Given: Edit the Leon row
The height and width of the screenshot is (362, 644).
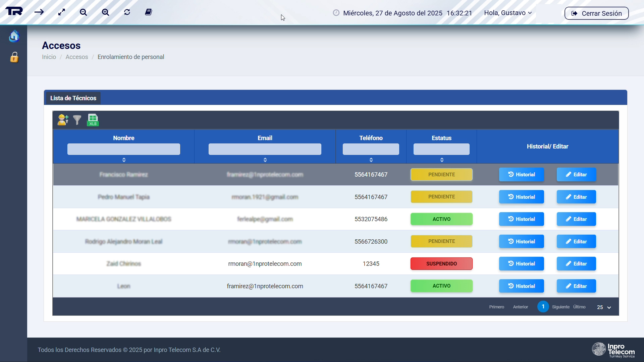Looking at the screenshot, I should click(x=576, y=286).
